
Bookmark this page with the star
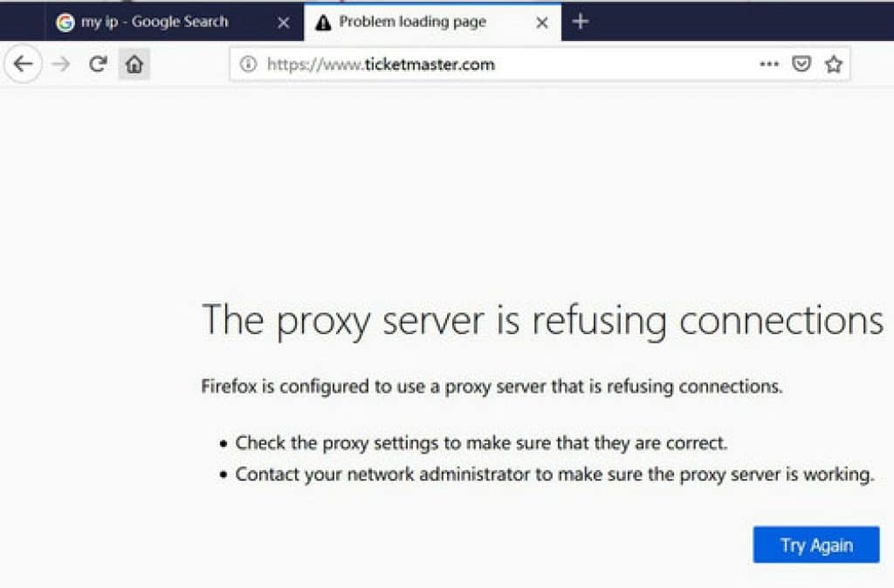[834, 64]
